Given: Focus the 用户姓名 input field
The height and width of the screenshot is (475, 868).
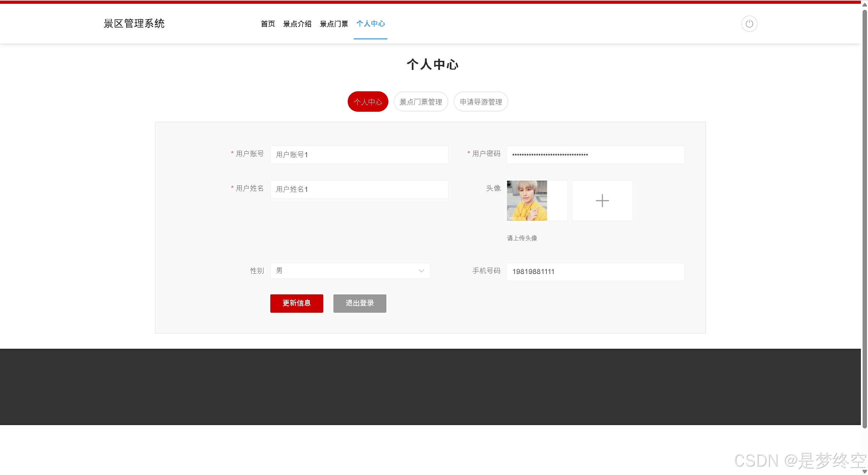Looking at the screenshot, I should point(359,189).
